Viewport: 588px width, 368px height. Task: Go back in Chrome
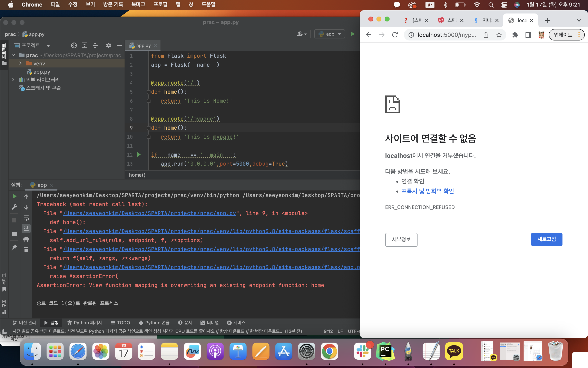tap(369, 35)
